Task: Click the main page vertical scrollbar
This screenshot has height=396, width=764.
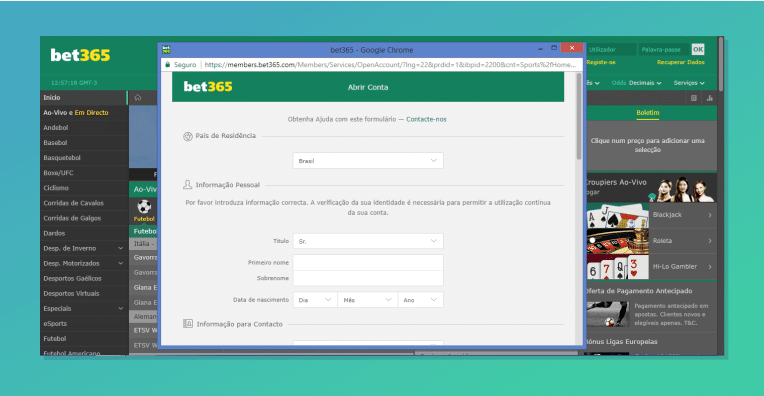Action: tap(720, 64)
